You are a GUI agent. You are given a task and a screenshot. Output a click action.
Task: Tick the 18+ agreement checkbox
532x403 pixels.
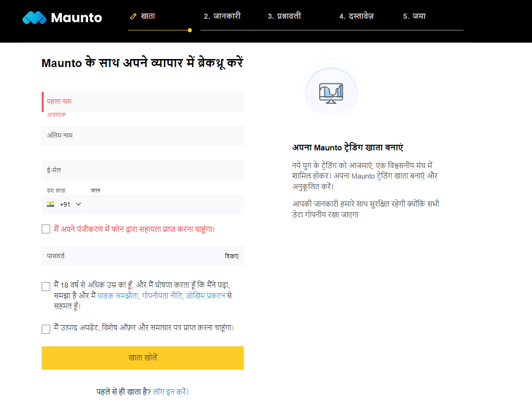46,286
